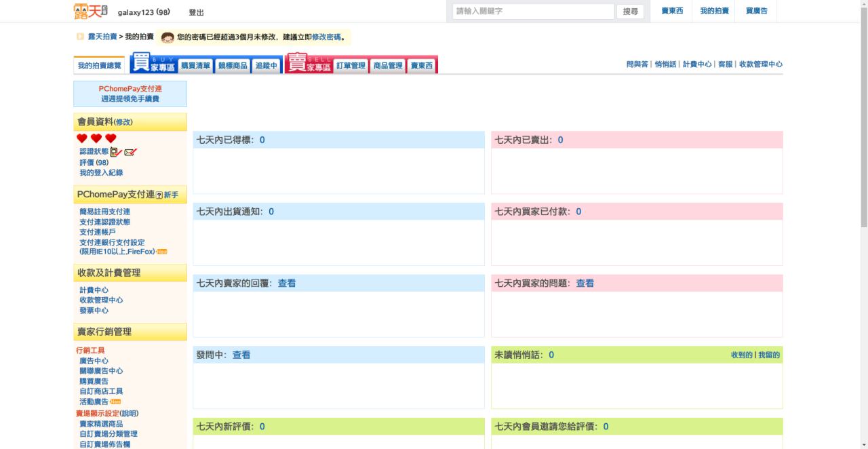Screen dimensions: 868x449
Task: Click the 搜尋 search button
Action: pyautogui.click(x=630, y=12)
